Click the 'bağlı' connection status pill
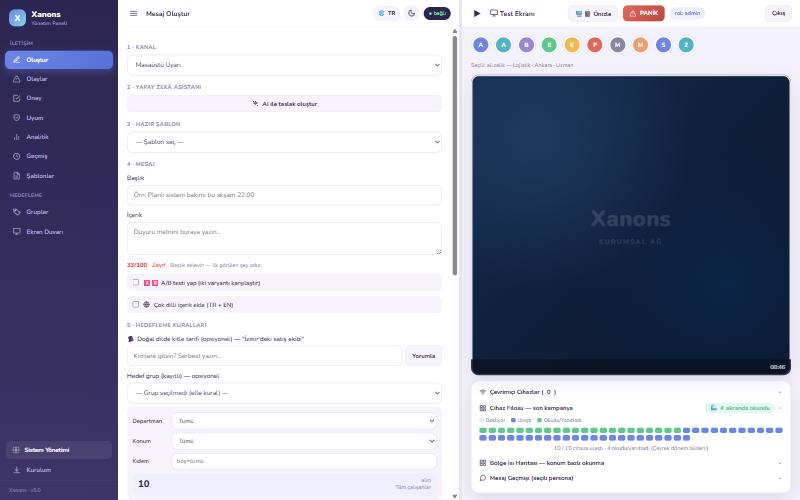 tap(437, 13)
